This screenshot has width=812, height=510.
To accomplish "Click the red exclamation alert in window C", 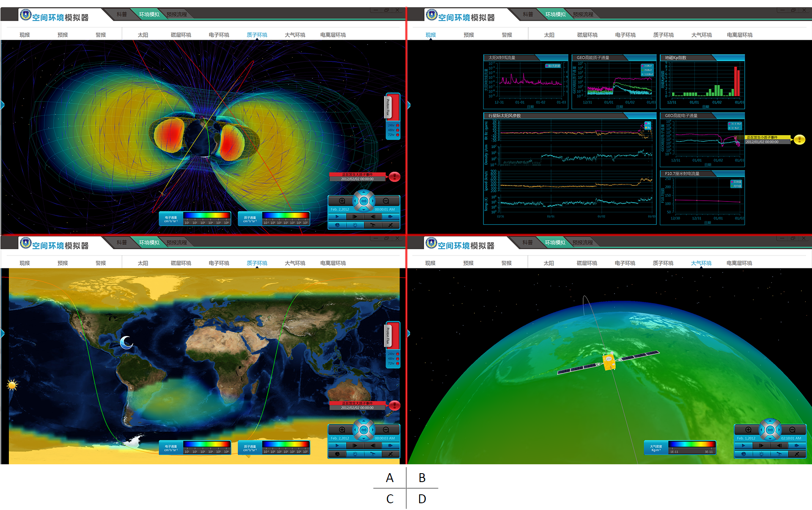I will coord(395,405).
